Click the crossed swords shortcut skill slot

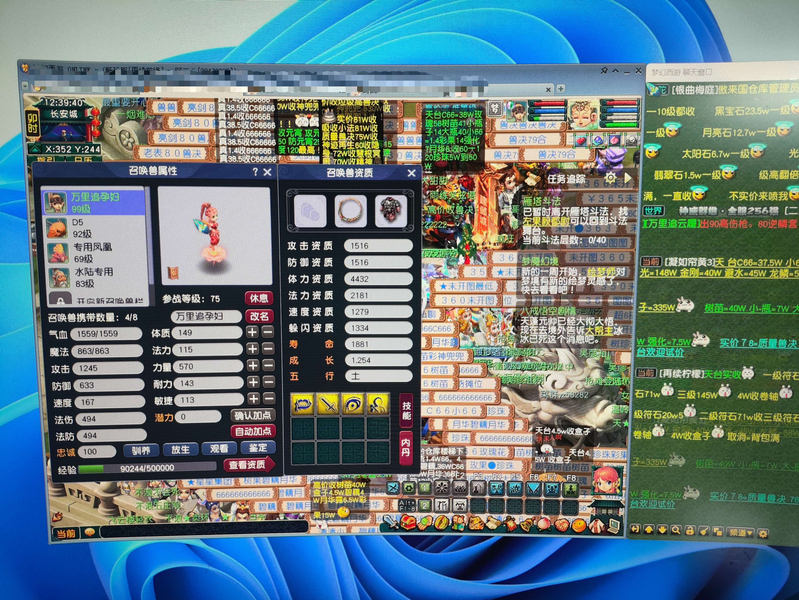pos(393,488)
